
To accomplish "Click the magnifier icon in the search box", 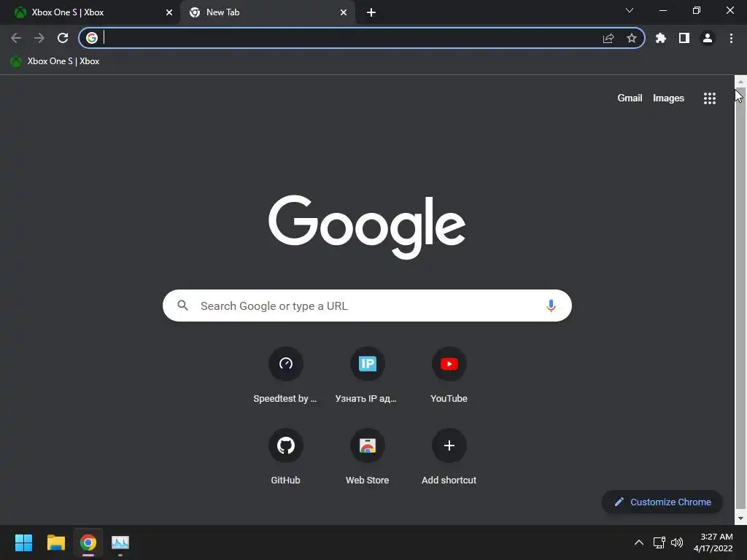I will click(x=183, y=306).
